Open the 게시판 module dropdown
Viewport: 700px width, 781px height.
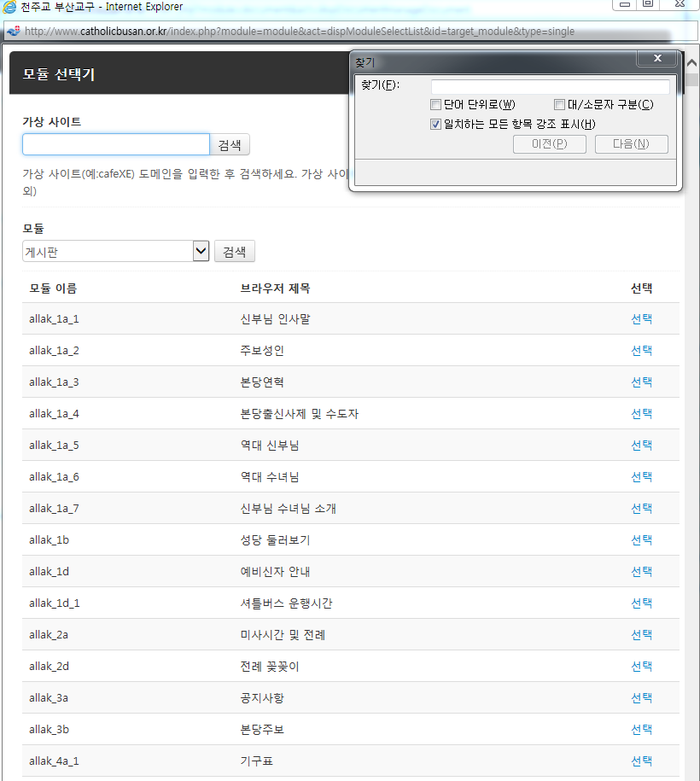tap(201, 252)
